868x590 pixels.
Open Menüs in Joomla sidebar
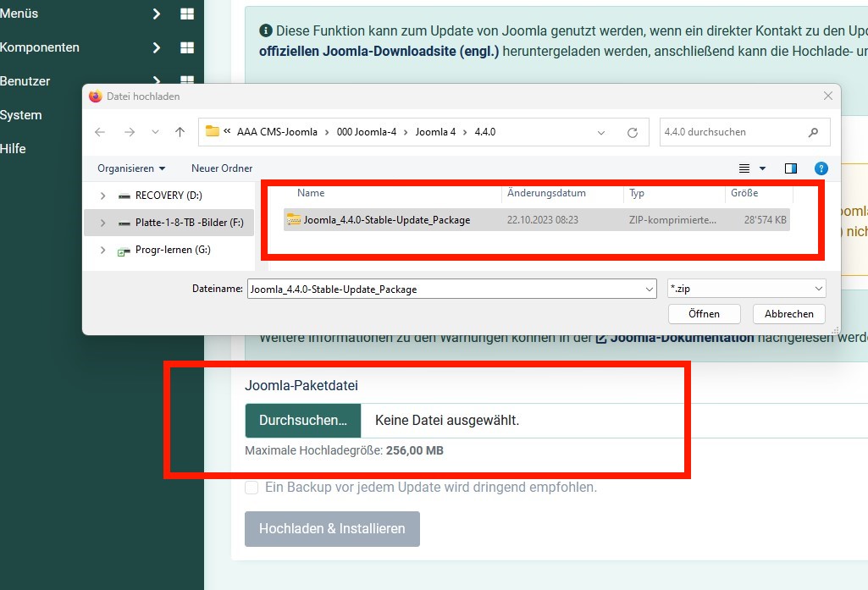point(19,14)
